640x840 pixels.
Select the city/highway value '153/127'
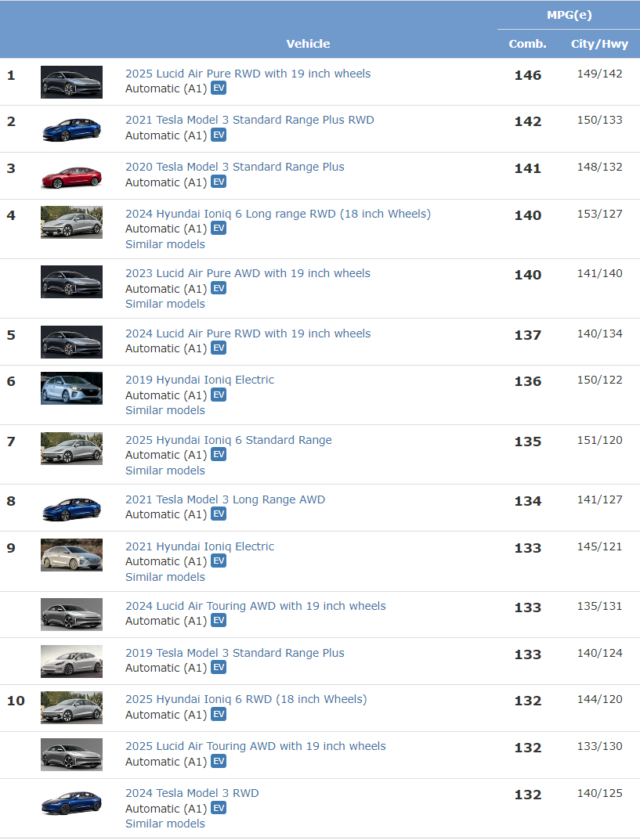coord(600,215)
